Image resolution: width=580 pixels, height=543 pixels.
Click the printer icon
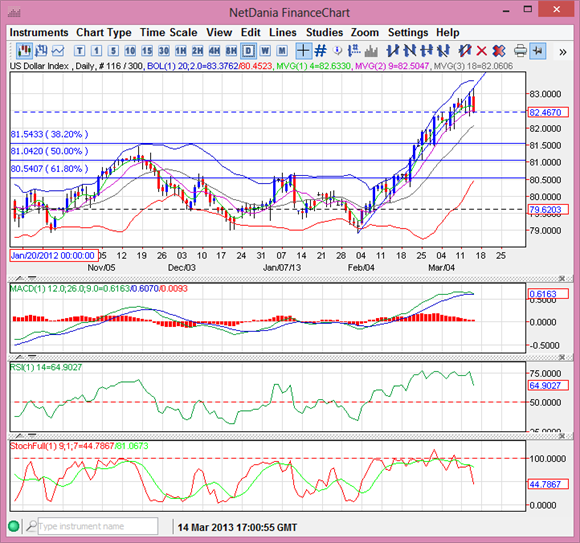point(520,51)
